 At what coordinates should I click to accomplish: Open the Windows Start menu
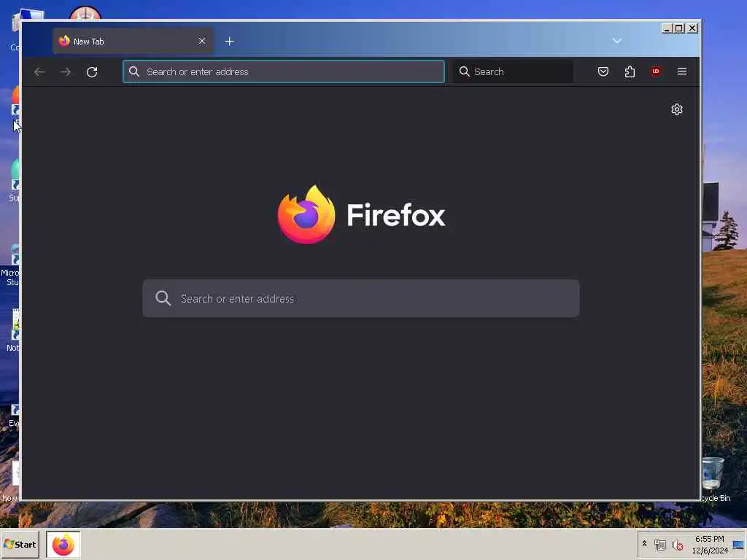pyautogui.click(x=20, y=544)
